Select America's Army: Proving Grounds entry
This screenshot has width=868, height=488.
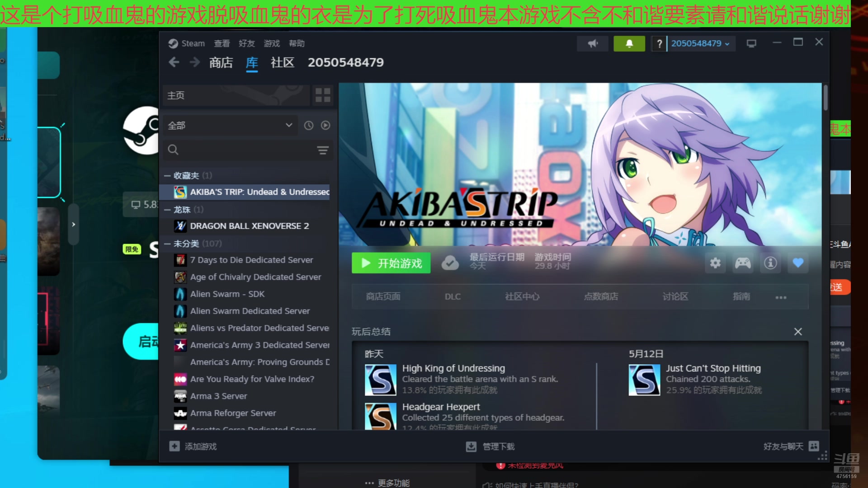point(245,362)
